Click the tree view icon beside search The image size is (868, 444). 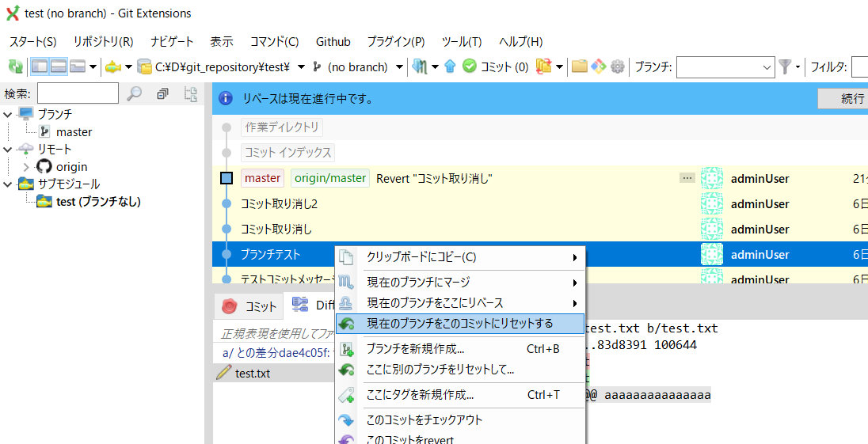[x=191, y=94]
